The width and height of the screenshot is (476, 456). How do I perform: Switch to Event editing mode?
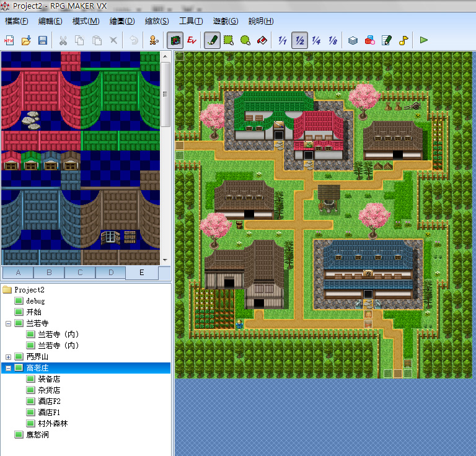pos(192,40)
